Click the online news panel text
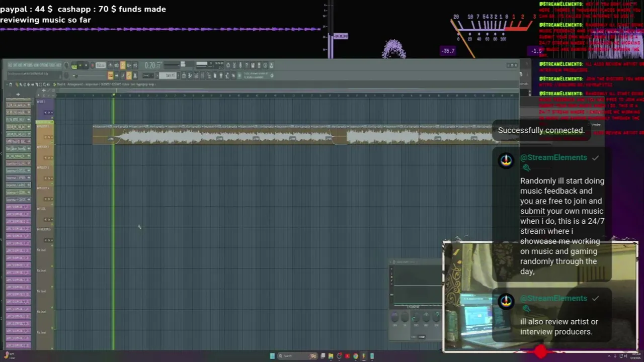 [255, 75]
